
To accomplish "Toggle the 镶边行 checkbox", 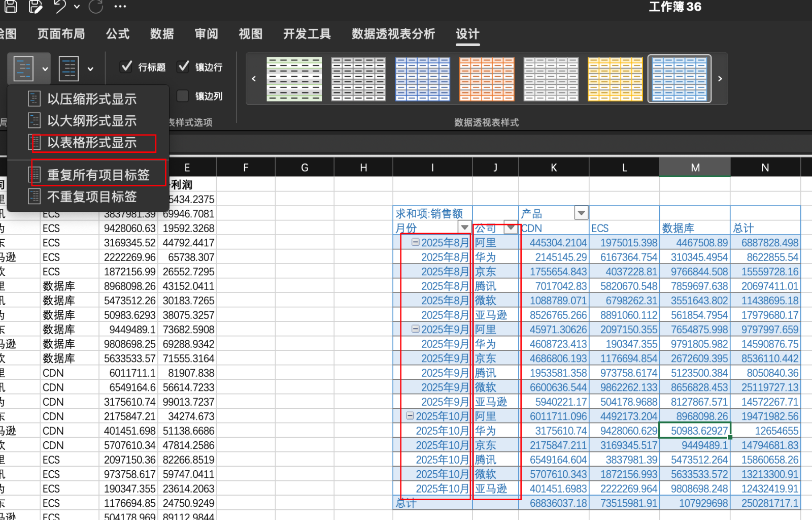I will pos(183,67).
